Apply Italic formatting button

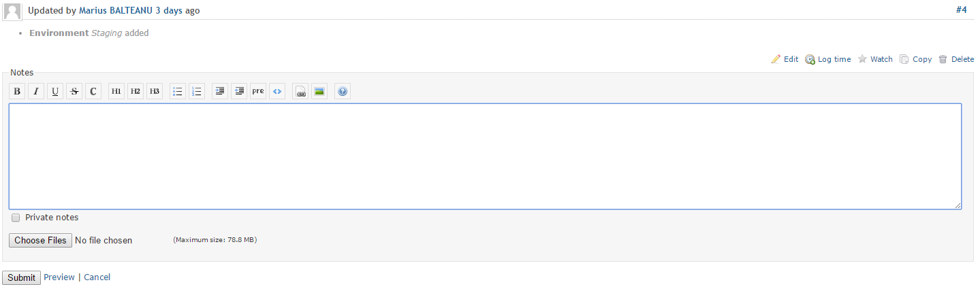36,91
